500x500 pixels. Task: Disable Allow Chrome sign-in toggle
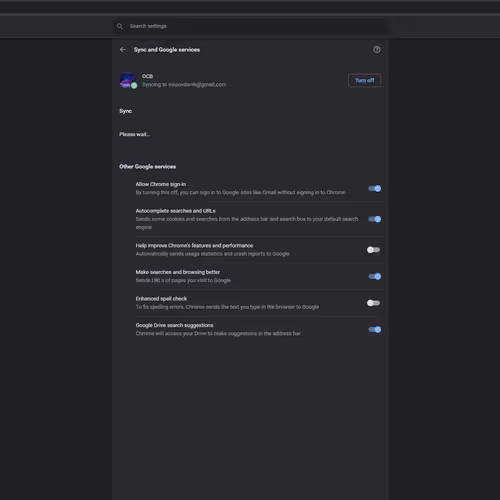tap(374, 189)
